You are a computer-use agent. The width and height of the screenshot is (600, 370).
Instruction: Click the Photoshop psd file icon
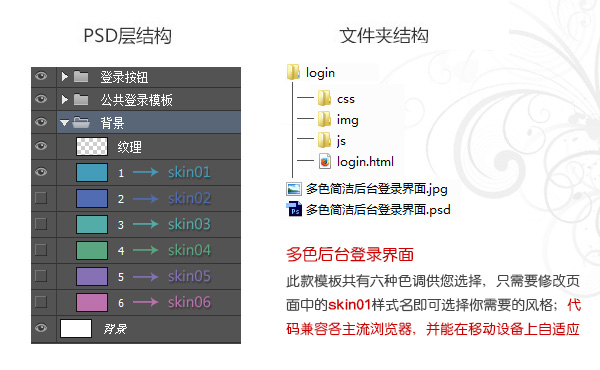pyautogui.click(x=293, y=209)
